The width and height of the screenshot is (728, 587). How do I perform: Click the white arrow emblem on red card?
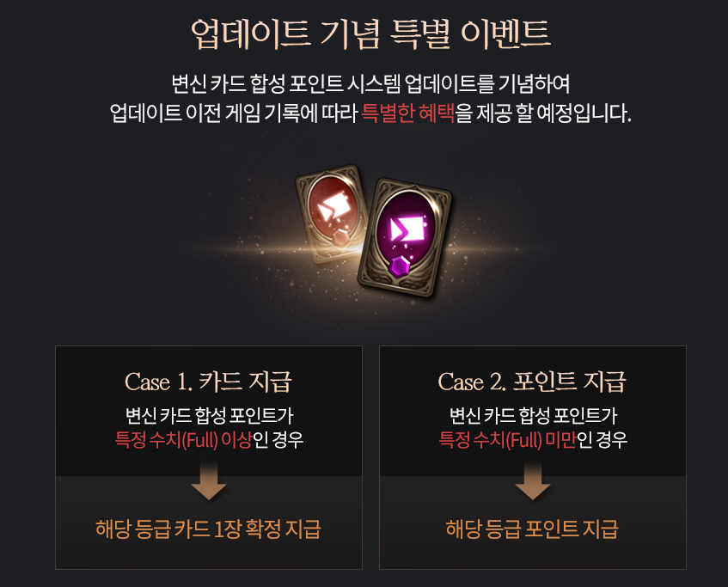pos(333,207)
